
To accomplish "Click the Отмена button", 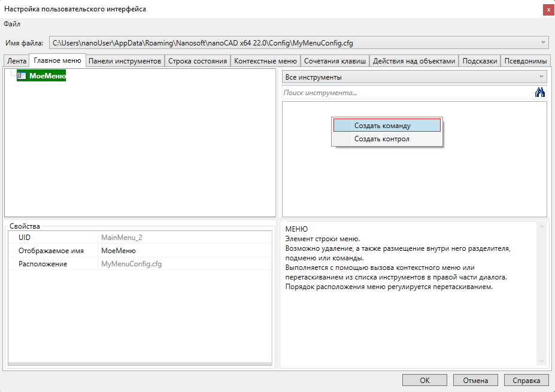I will point(475,380).
